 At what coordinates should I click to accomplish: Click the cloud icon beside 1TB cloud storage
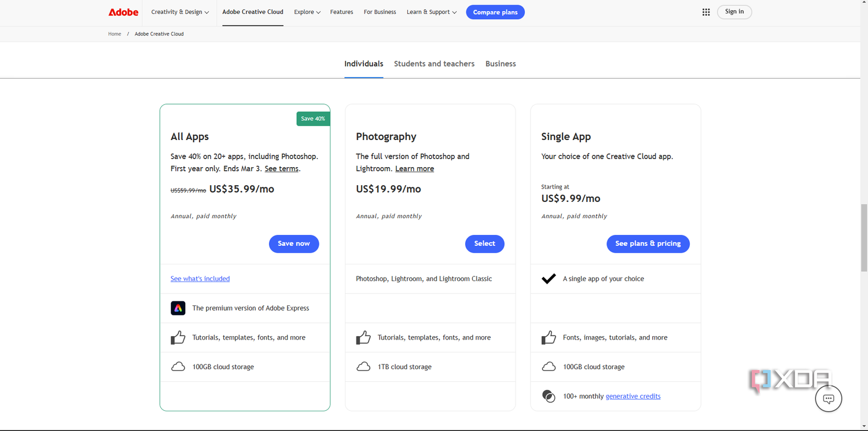click(x=363, y=367)
